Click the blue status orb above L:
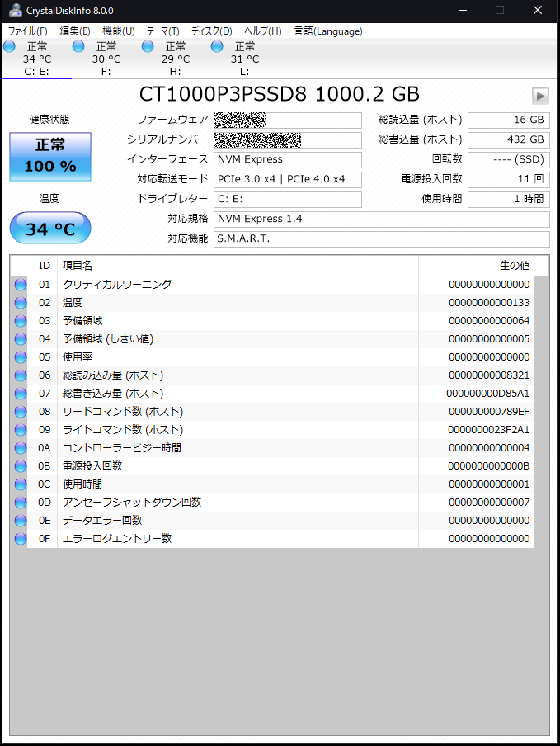Screen dimensions: 560x746 pos(217,46)
